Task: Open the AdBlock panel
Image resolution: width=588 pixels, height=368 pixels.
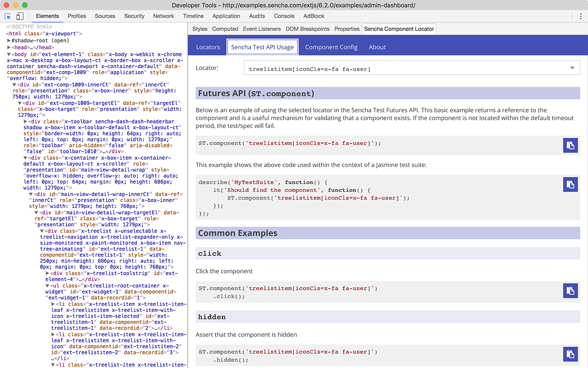Action: (314, 16)
